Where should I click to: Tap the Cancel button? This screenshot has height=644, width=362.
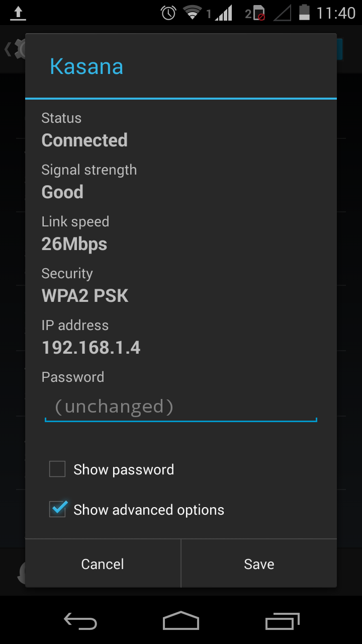click(x=102, y=563)
